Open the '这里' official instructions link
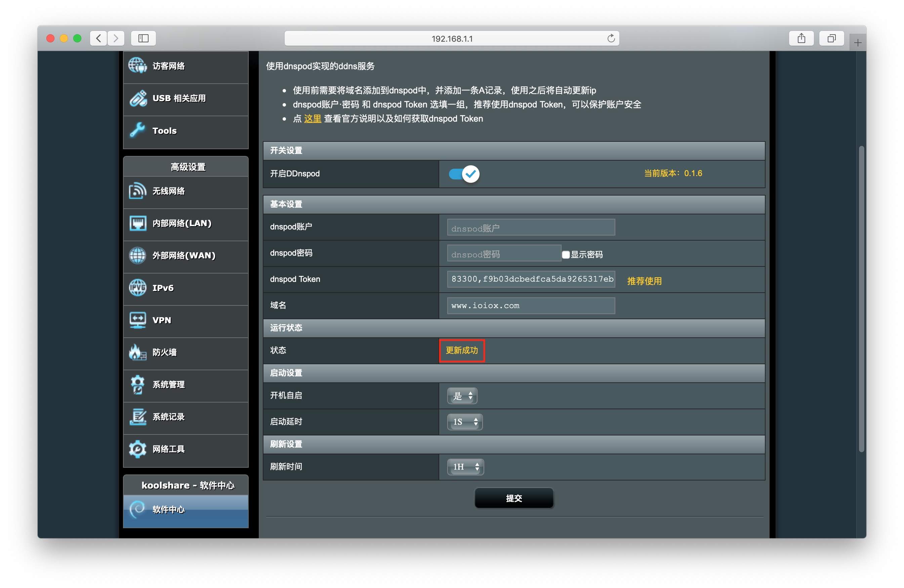This screenshot has height=588, width=904. click(312, 119)
